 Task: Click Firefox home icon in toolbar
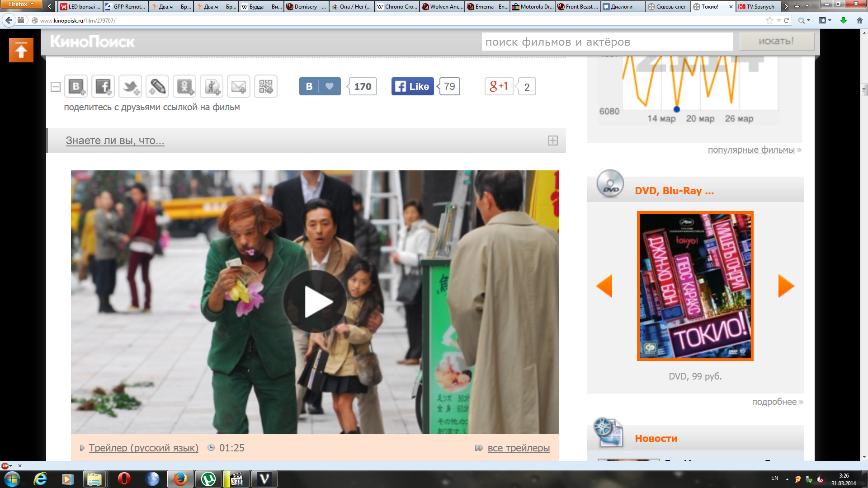coord(859,20)
